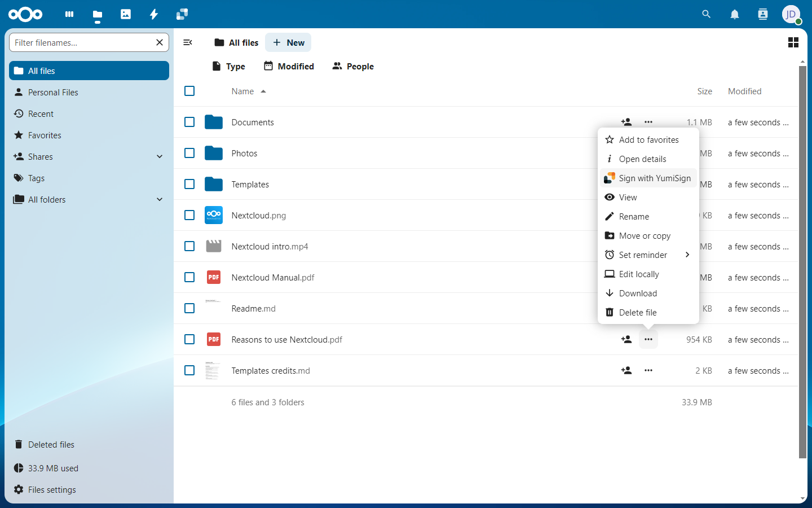Expand the All folders section chevron
This screenshot has height=508, width=812.
tap(160, 199)
